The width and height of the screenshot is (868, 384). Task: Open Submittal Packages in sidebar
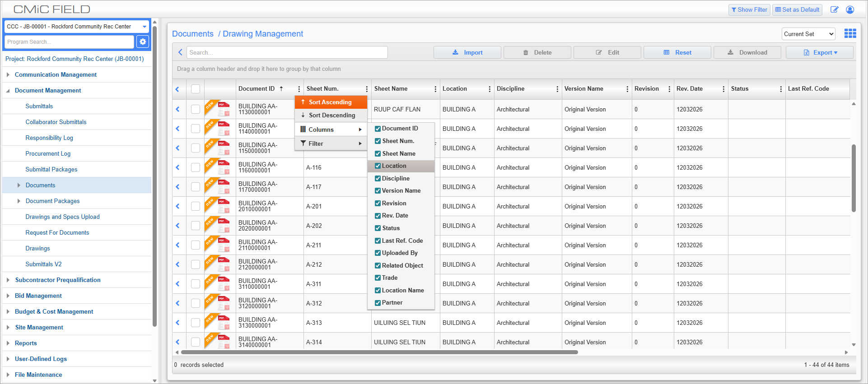[x=51, y=169]
